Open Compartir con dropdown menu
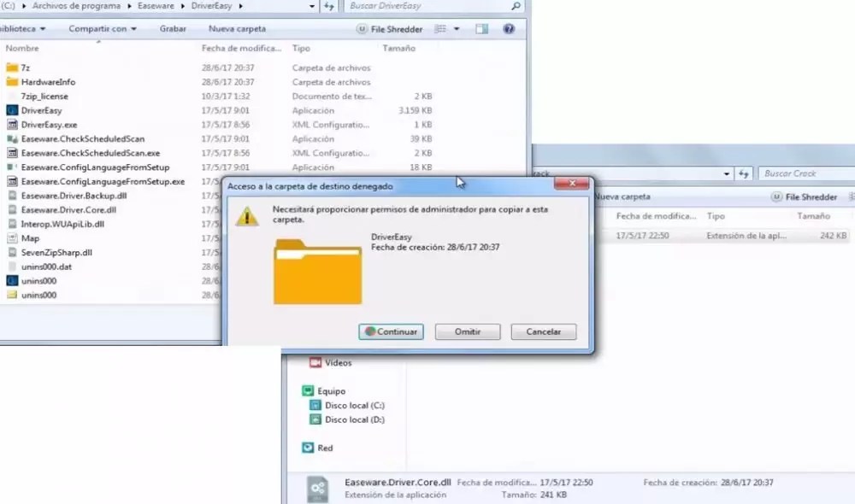Image resolution: width=855 pixels, height=504 pixels. tap(103, 29)
